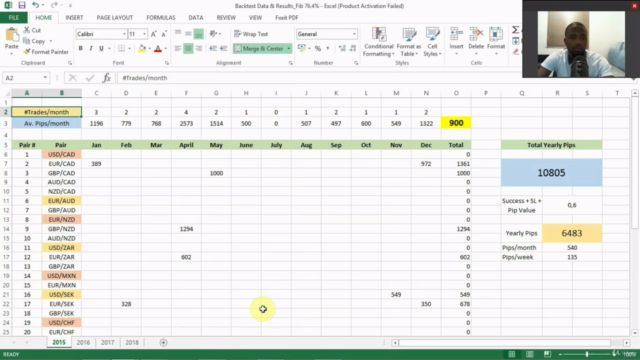This screenshot has width=640, height=360.
Task: Open the Font dialog launcher
Action: (167, 63)
